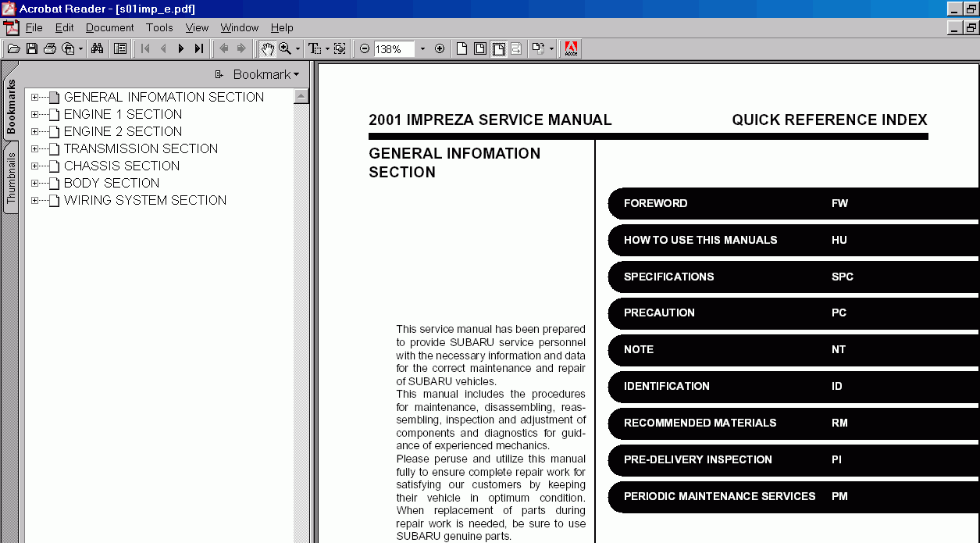The width and height of the screenshot is (980, 543).
Task: Click the IDENTIFICATION index link
Action: click(793, 386)
